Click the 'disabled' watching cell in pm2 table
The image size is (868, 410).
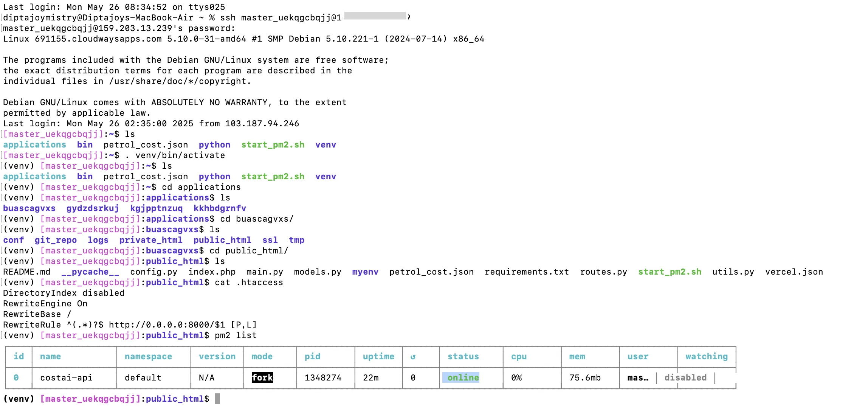pyautogui.click(x=686, y=378)
